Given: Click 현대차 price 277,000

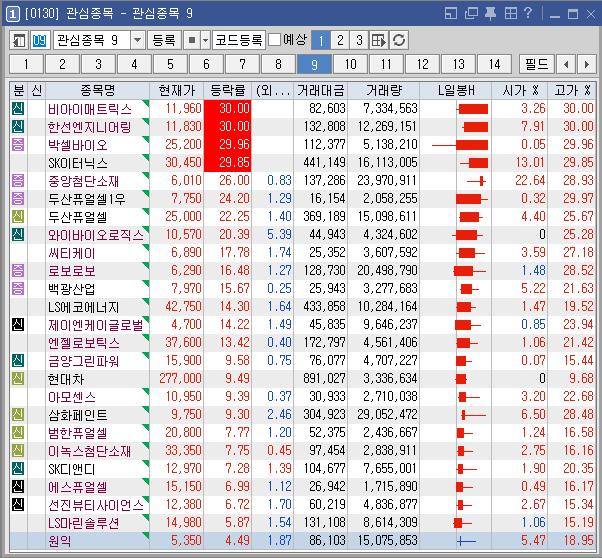Looking at the screenshot, I should coord(180,379).
